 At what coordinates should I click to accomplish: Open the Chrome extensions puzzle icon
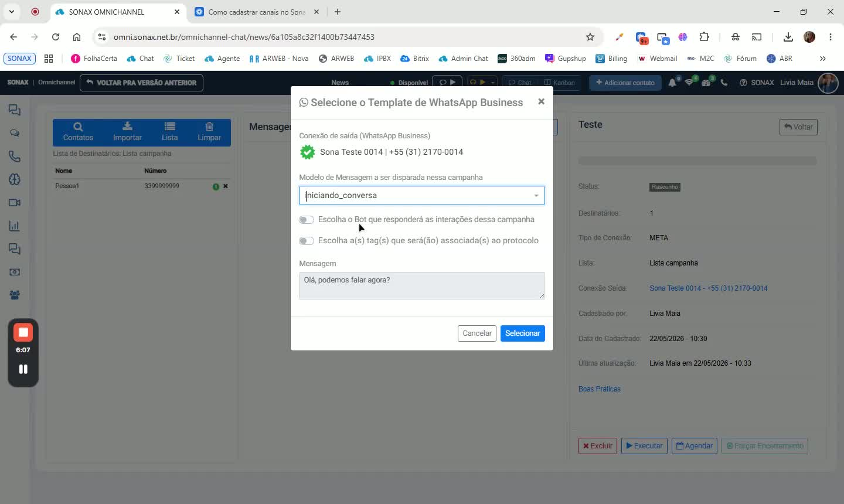click(705, 37)
